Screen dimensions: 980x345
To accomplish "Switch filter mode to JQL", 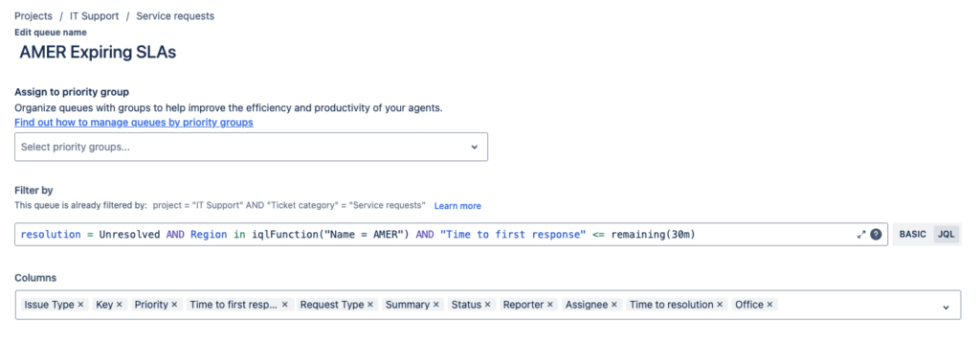I will click(x=947, y=234).
